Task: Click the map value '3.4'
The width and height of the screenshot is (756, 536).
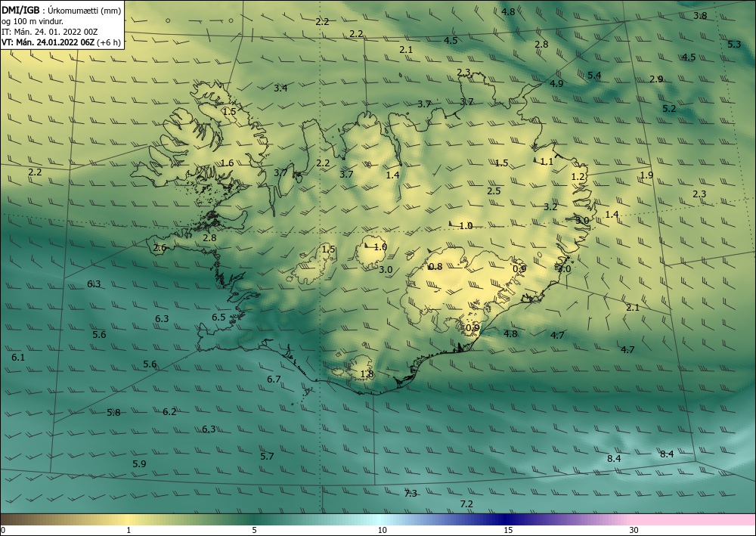Action: point(280,88)
